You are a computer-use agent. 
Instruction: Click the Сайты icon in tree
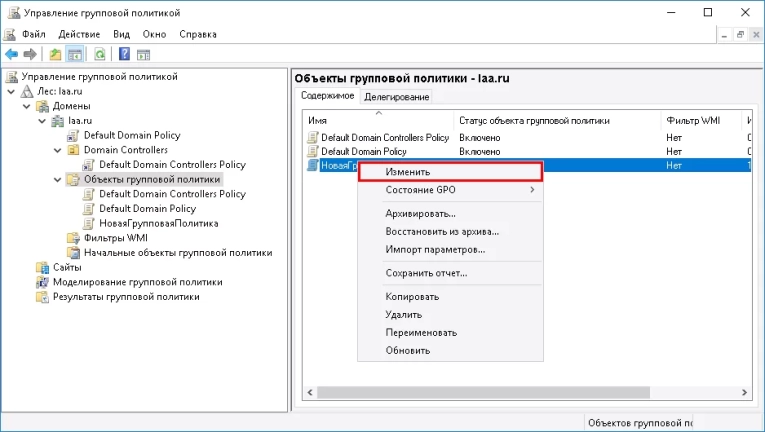click(x=42, y=267)
